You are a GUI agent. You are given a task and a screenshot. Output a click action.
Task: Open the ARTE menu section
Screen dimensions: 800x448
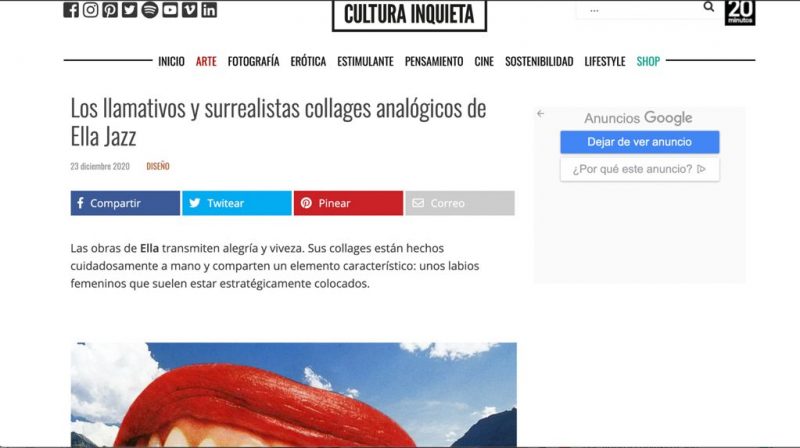point(206,61)
